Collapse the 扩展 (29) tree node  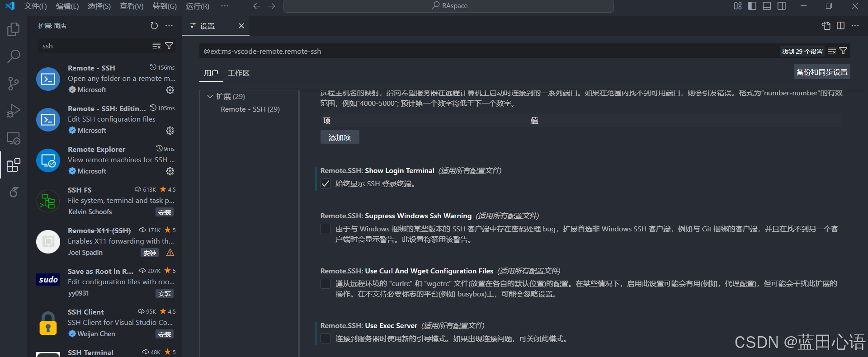click(x=210, y=96)
